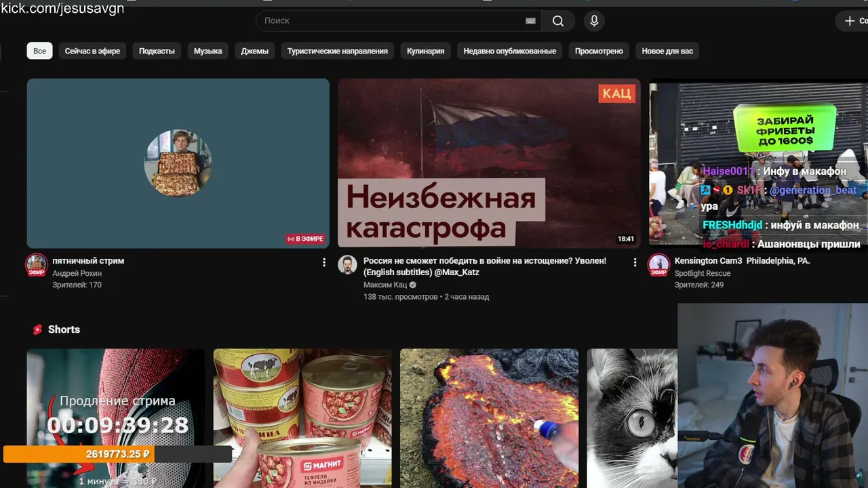Choose the "Подкасты" chip
This screenshot has width=868, height=488.
click(157, 51)
